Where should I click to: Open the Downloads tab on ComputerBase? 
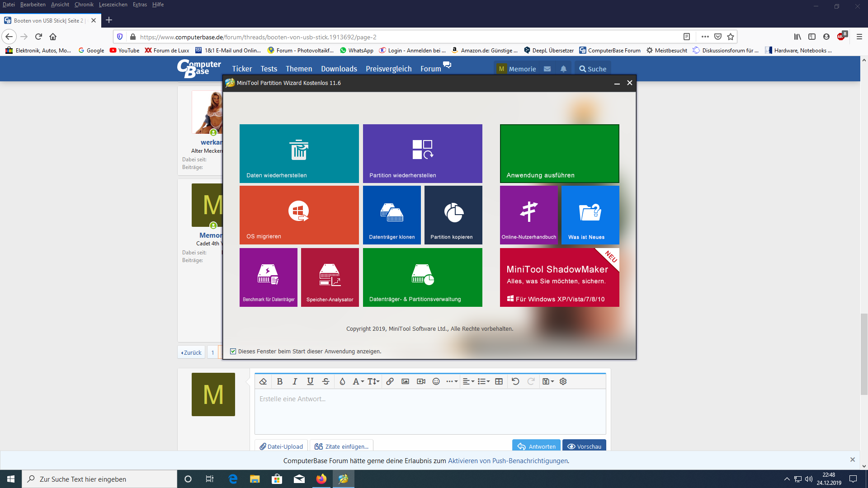tap(339, 69)
